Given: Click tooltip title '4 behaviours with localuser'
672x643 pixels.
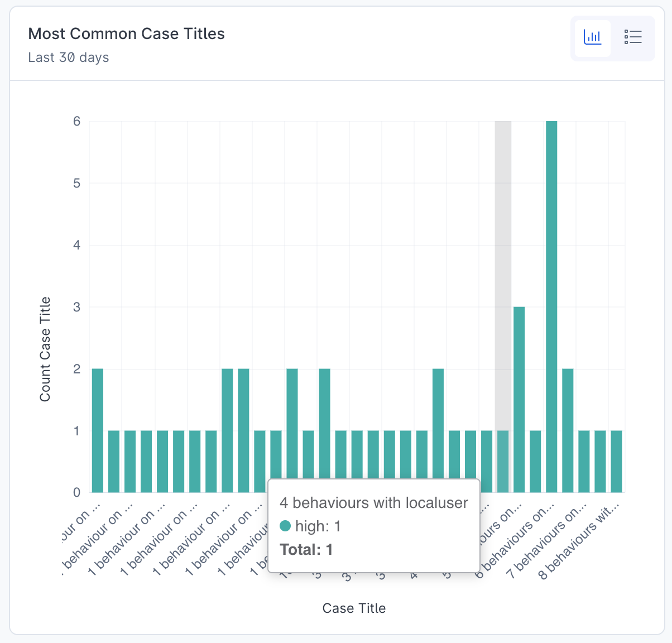Looking at the screenshot, I should pos(374,503).
